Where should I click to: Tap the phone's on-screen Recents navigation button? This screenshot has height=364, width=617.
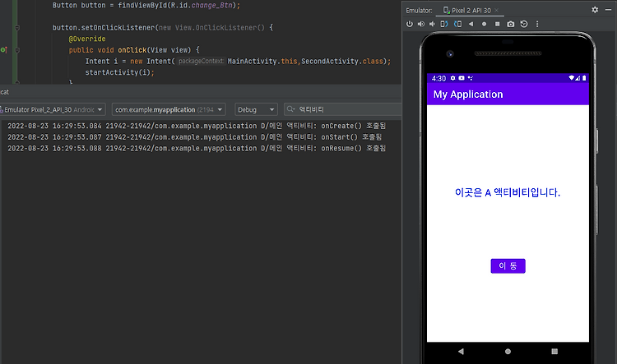click(554, 352)
